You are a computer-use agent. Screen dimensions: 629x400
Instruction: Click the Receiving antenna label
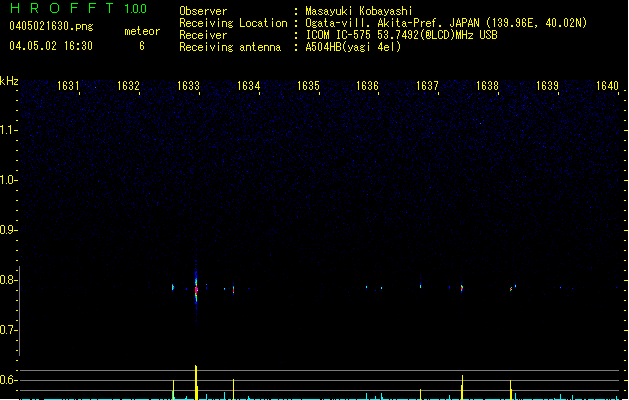point(230,47)
